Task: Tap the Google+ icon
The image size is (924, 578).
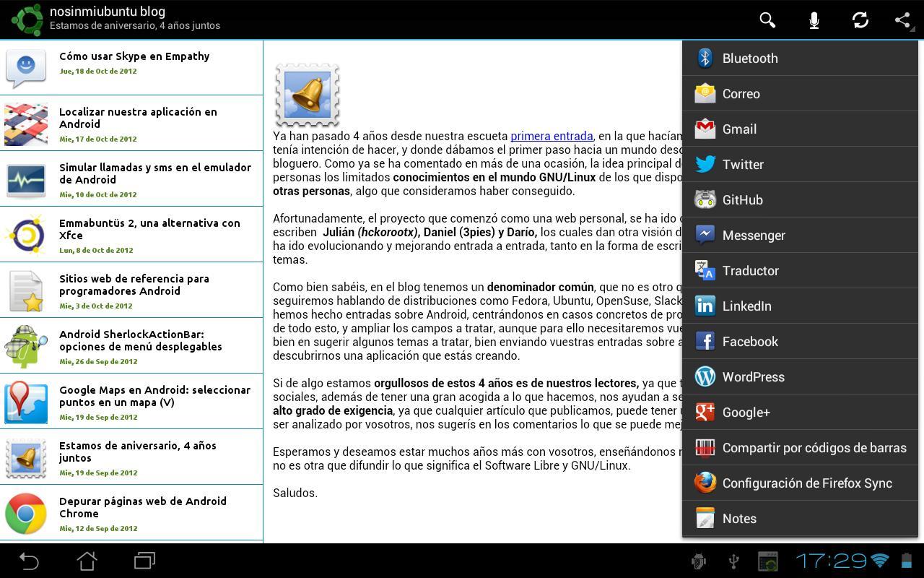Action: (705, 412)
